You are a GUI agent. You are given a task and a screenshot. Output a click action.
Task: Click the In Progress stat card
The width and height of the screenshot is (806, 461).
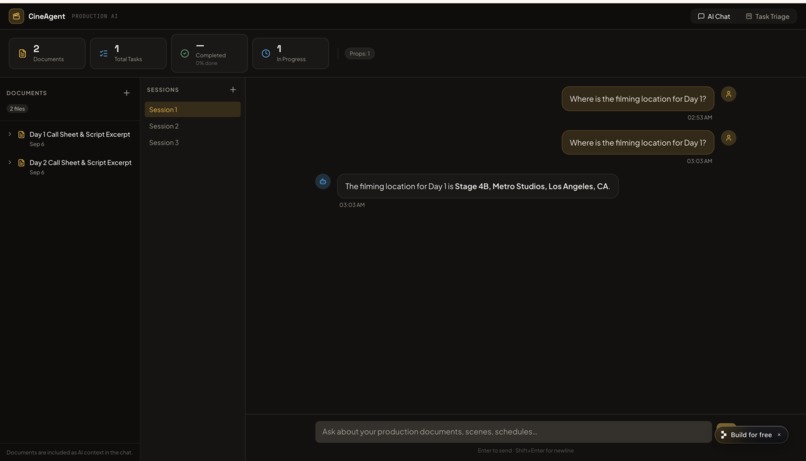[290, 53]
